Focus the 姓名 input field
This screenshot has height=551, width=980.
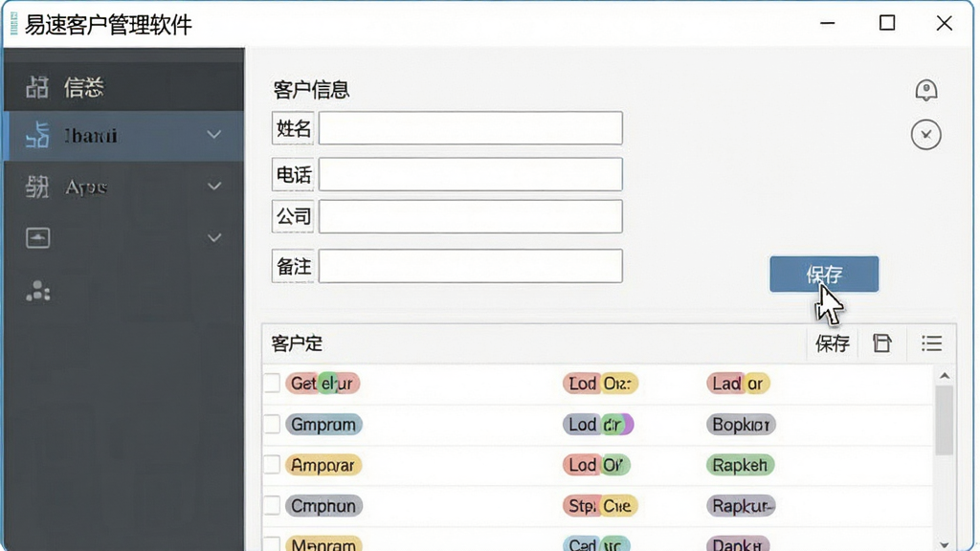[471, 128]
